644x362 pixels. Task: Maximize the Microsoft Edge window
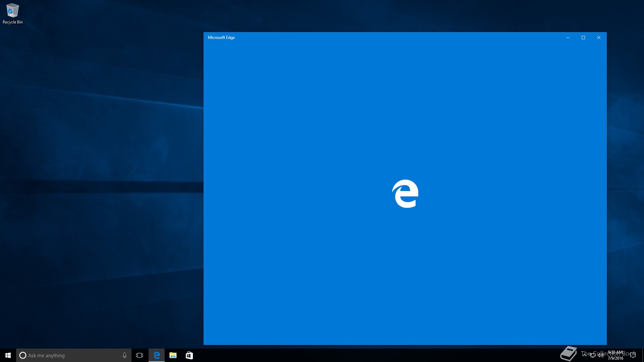pos(583,38)
